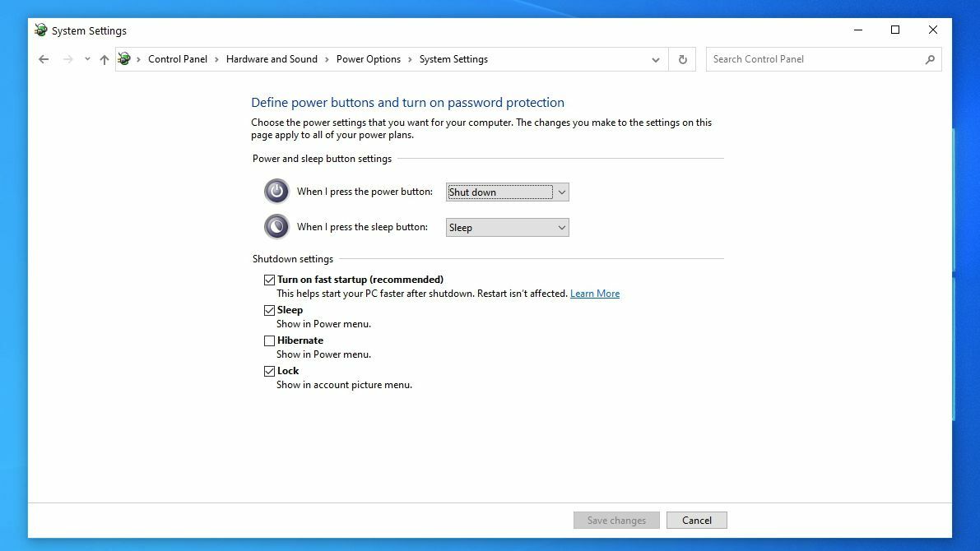Viewport: 980px width, 551px height.
Task: Minimize the System Settings window
Action: (858, 30)
